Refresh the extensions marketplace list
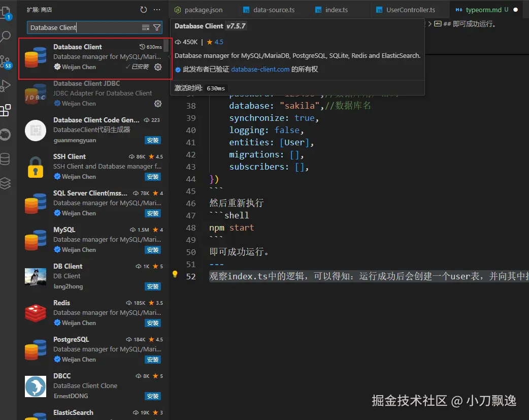Viewport: 529px width, 420px height. [143, 10]
